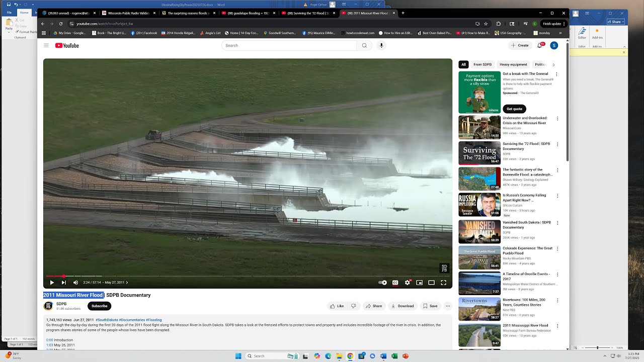Go to YouTube home via logo
The image size is (644, 362).
point(67,45)
